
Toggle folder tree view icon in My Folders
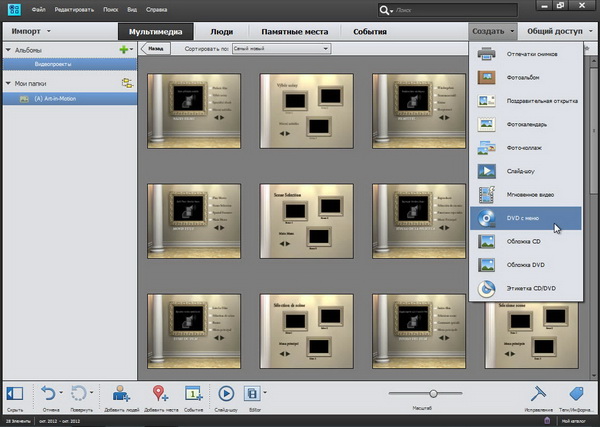(x=128, y=82)
